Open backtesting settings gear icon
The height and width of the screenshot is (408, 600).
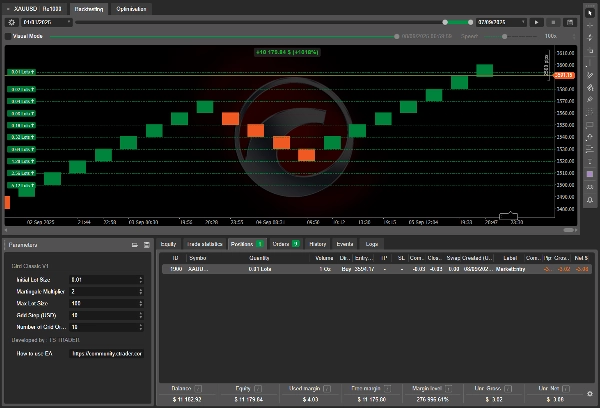click(11, 21)
